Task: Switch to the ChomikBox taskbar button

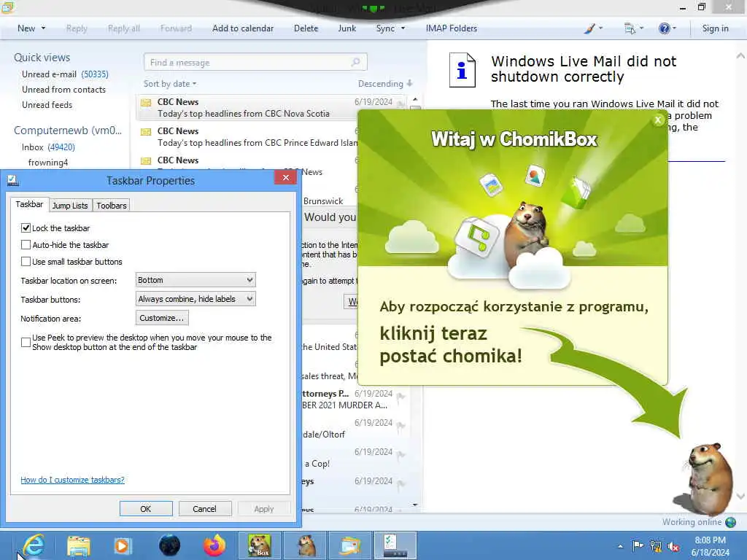Action: [259, 545]
